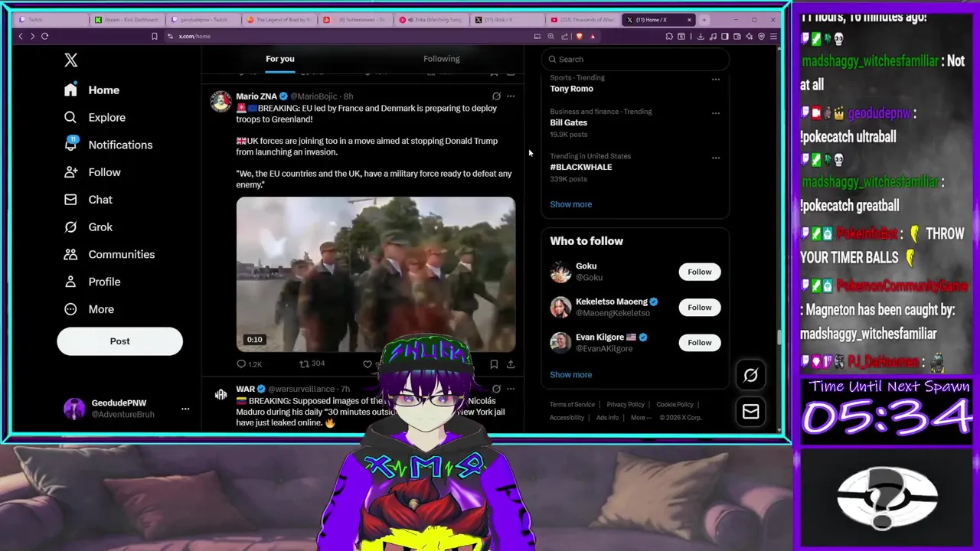
Task: Click the bookmark icon beside the address bar
Action: 155,36
